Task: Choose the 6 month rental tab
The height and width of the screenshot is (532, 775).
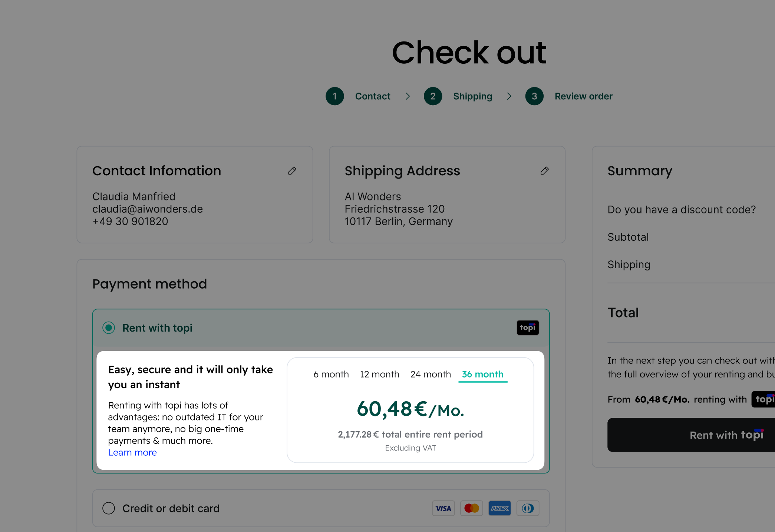Action: 331,374
